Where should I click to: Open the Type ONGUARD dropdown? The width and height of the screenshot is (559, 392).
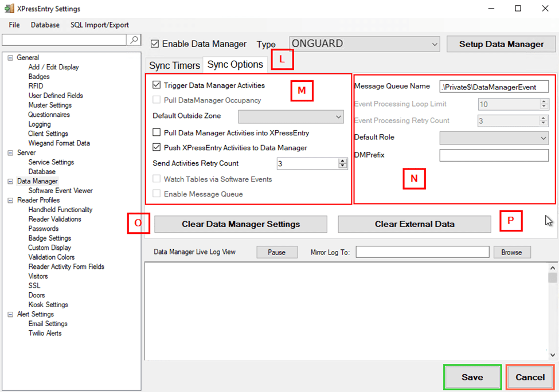[364, 44]
